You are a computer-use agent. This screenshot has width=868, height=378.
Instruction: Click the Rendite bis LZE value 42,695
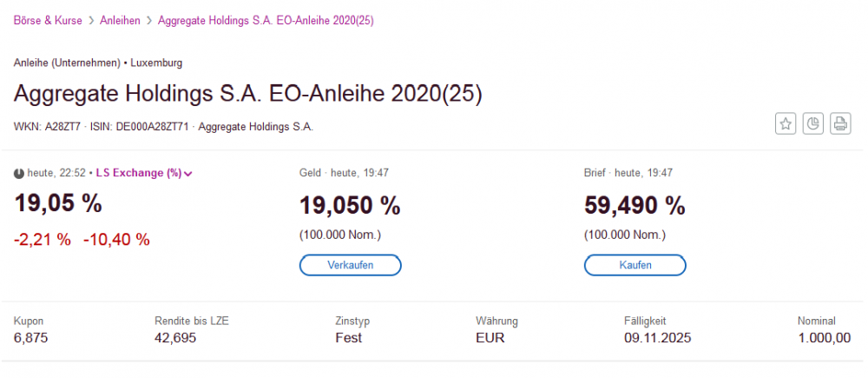[x=178, y=338]
